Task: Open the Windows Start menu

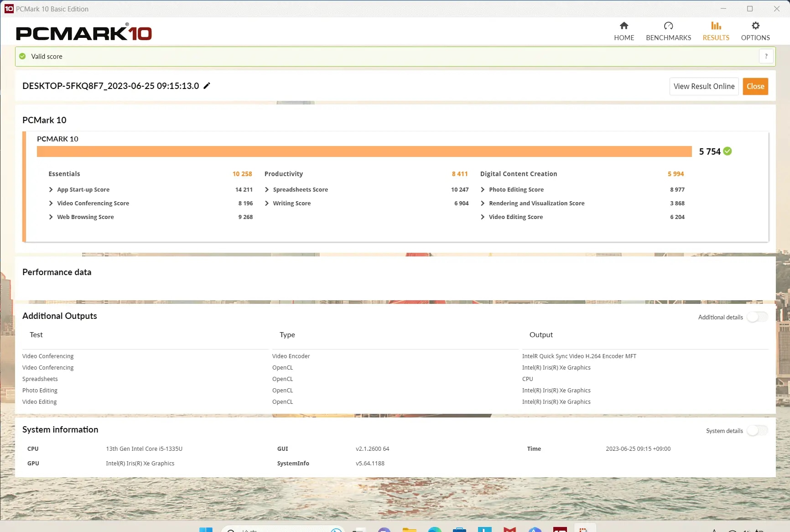Action: [x=206, y=529]
